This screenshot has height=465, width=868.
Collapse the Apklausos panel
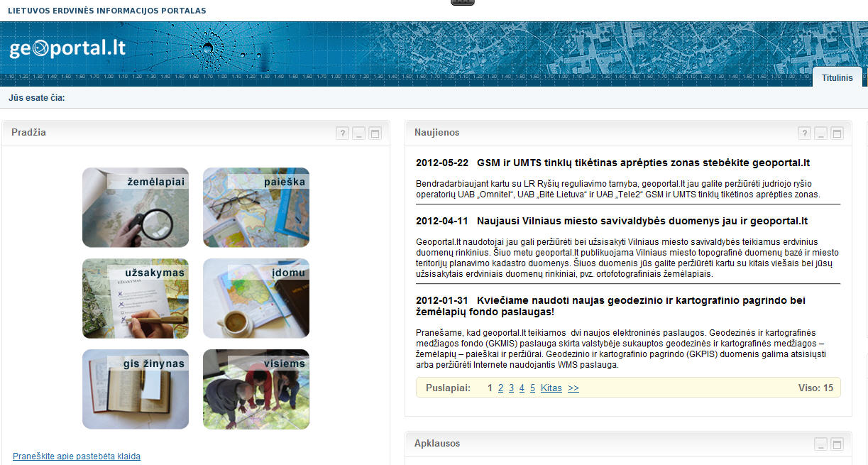point(820,444)
